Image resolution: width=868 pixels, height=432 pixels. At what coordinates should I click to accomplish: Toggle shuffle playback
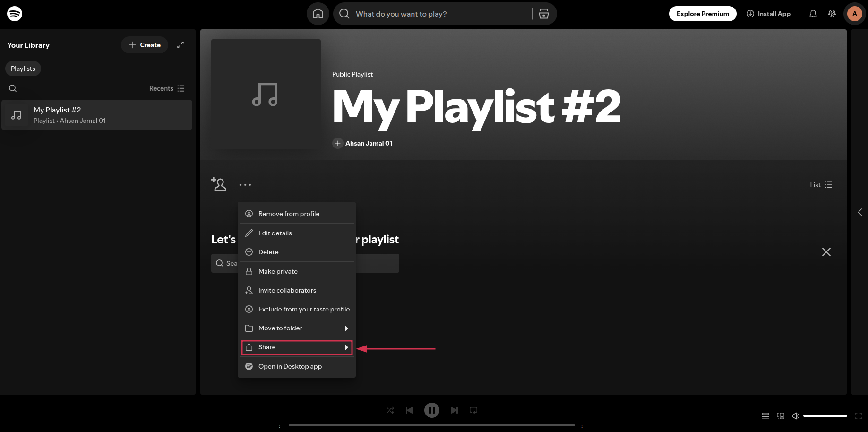[390, 410]
